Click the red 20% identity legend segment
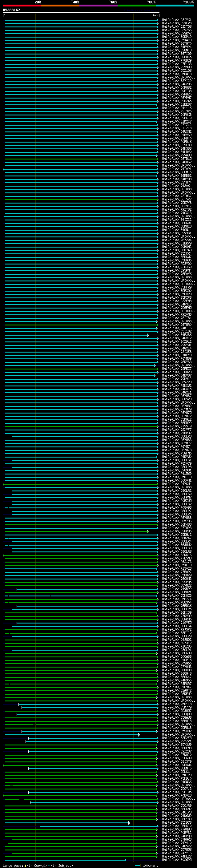 tap(22, 6)
